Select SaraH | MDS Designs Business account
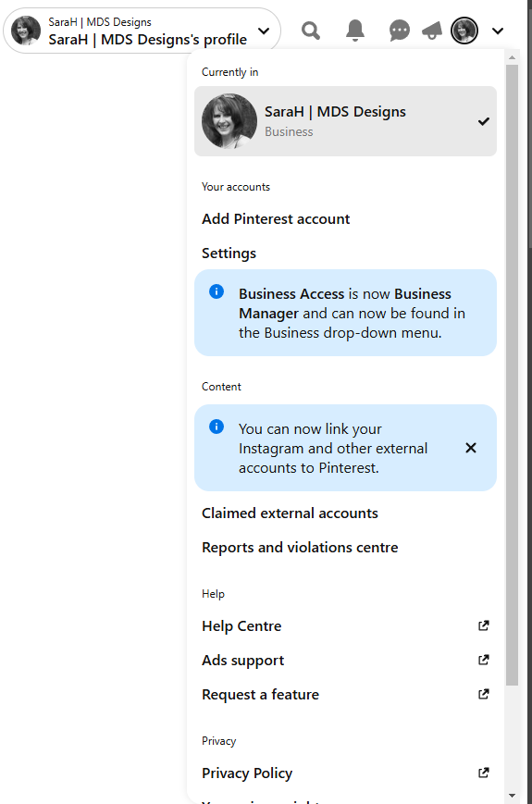Viewport: 532px width, 804px height. (x=345, y=121)
